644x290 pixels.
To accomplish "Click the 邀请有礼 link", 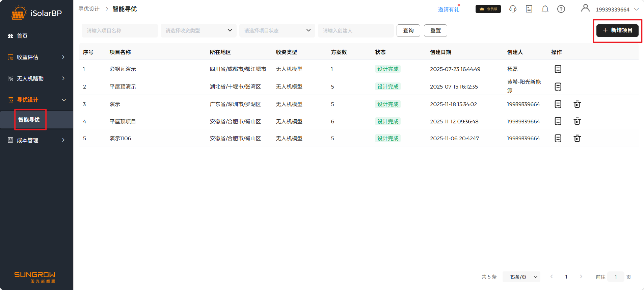I will [449, 9].
